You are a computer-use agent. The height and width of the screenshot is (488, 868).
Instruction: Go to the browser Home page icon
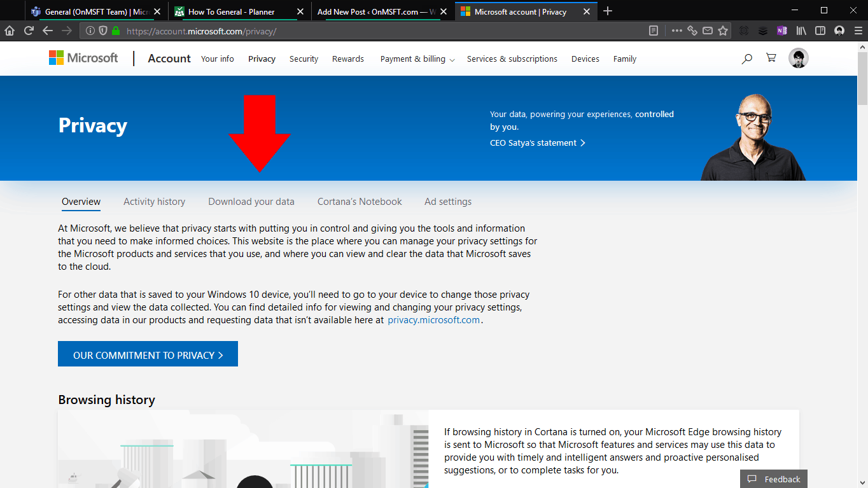(x=10, y=31)
